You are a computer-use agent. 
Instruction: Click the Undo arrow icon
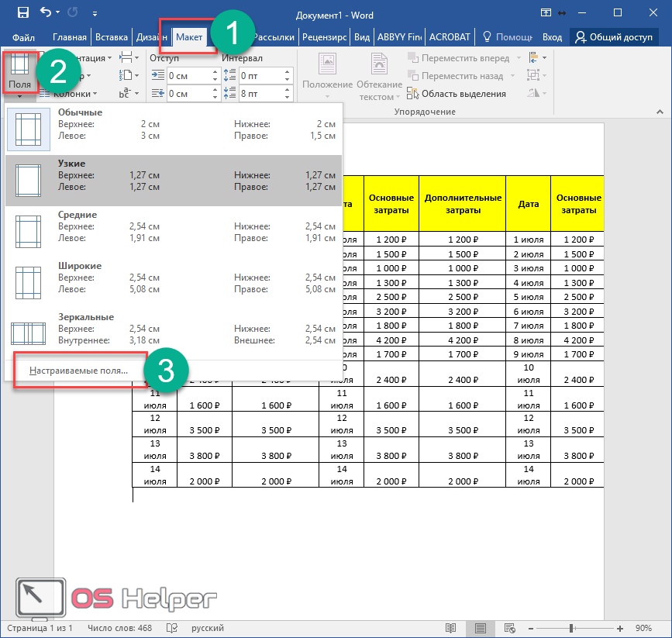click(45, 13)
